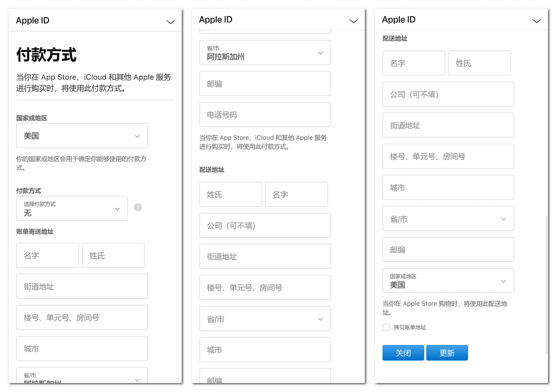The width and height of the screenshot is (557, 392).
Task: Click the 邮编 field above 电话号码
Action: (265, 83)
